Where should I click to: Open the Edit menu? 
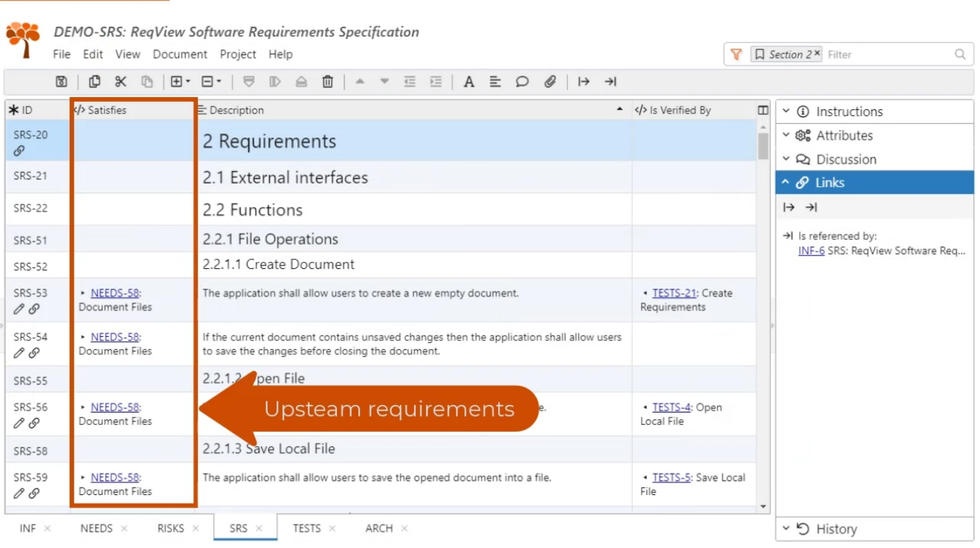(x=93, y=54)
